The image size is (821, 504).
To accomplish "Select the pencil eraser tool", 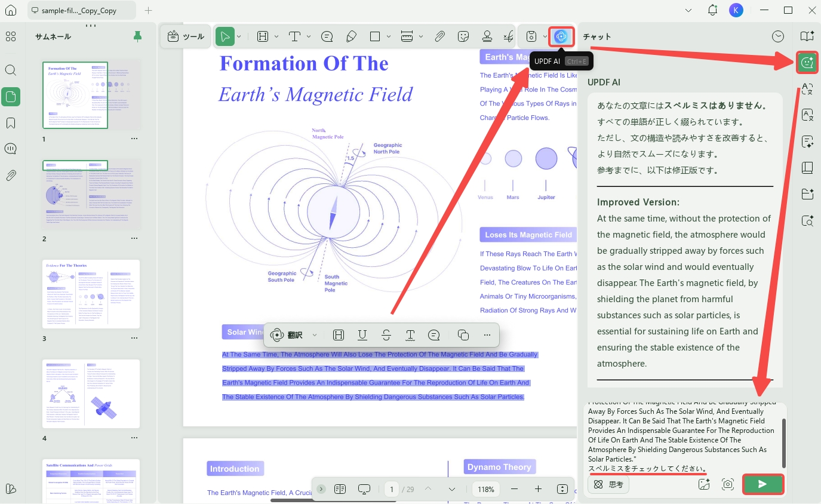I will [351, 36].
